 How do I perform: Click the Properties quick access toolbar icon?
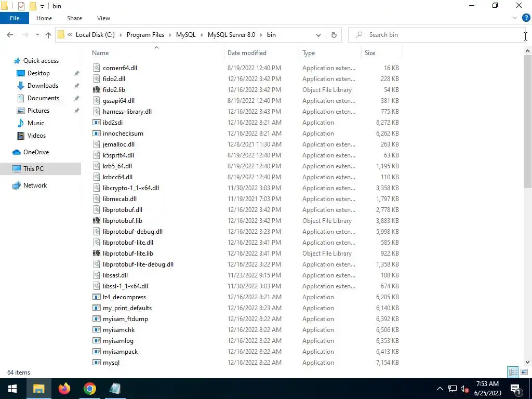coord(21,6)
